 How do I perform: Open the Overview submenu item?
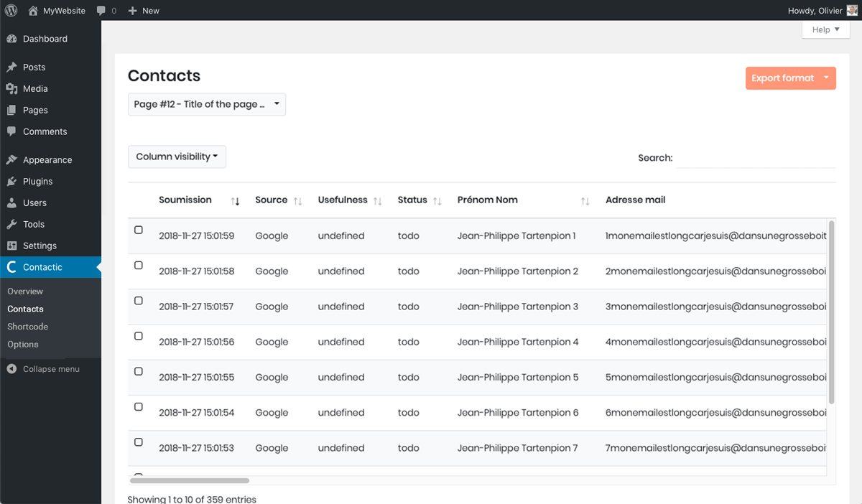(x=25, y=291)
